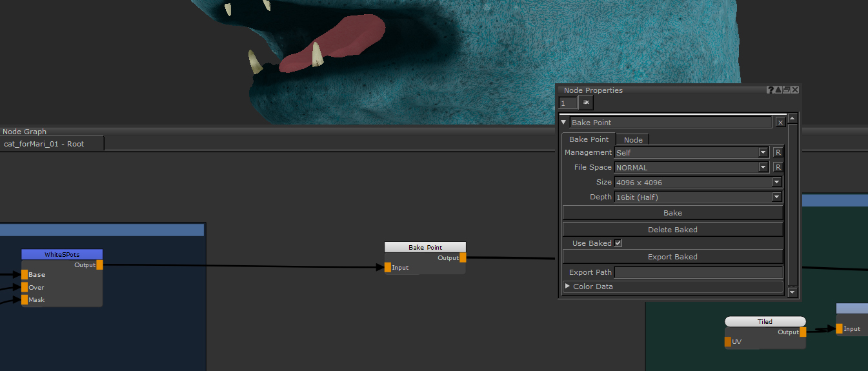Click the Export Baked button
Screen dimensions: 868x371
click(x=672, y=257)
